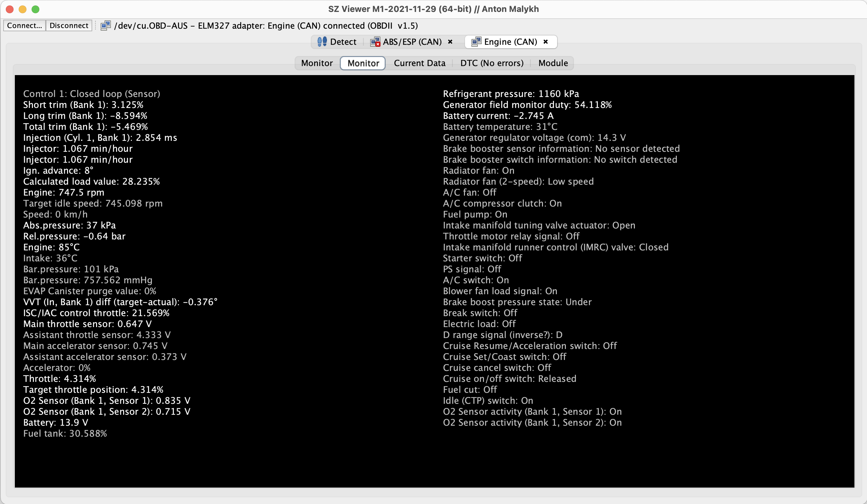Click 'Refrigerant pressure: 1160 kPa' reading

pyautogui.click(x=511, y=94)
